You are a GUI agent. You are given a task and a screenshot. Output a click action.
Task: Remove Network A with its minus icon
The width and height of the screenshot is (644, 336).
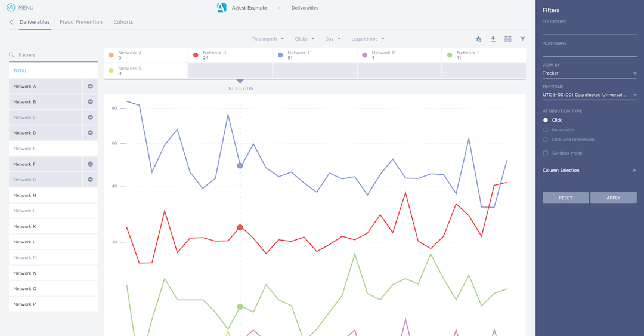[x=91, y=87]
